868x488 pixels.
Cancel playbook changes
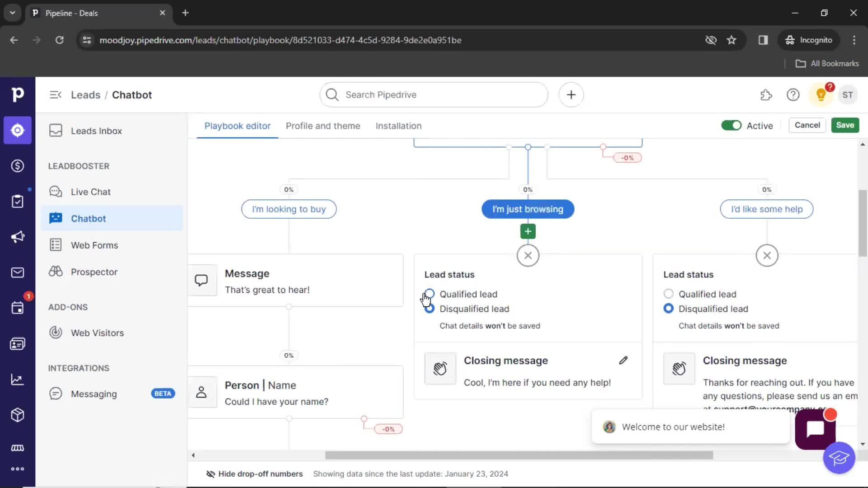[807, 125]
